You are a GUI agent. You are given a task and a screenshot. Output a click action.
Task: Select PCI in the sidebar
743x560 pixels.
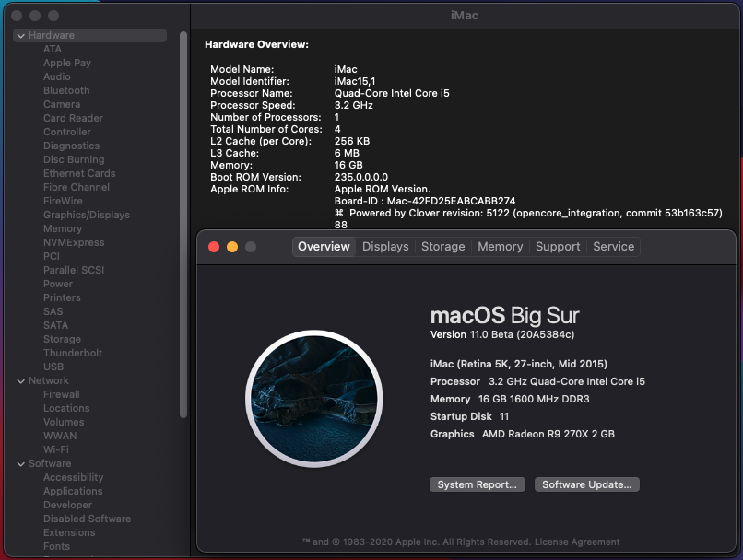point(52,256)
